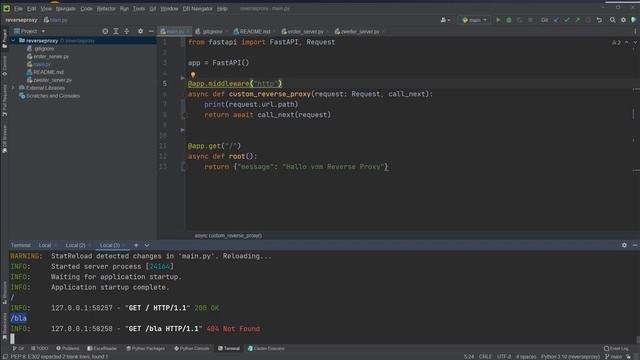Hide the Terminal panel with minus icon
The image size is (640, 360).
tap(635, 245)
